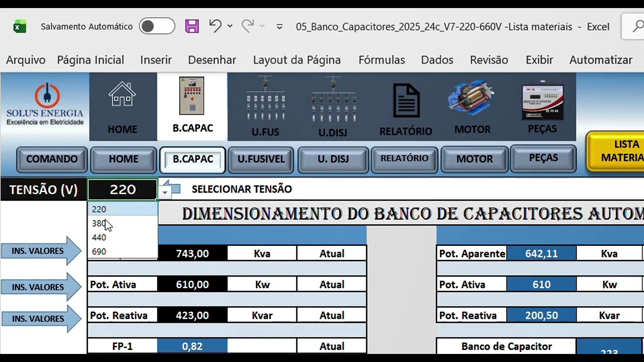This screenshot has height=362, width=644.
Task: Click the TENSÃO (V) label cell
Action: pyautogui.click(x=43, y=190)
